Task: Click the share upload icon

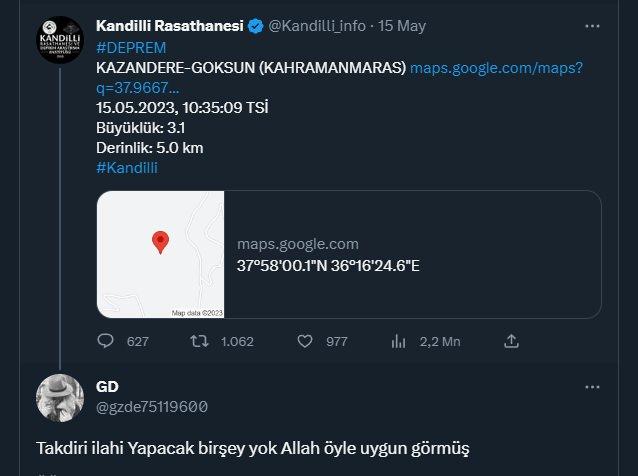Action: 511,341
